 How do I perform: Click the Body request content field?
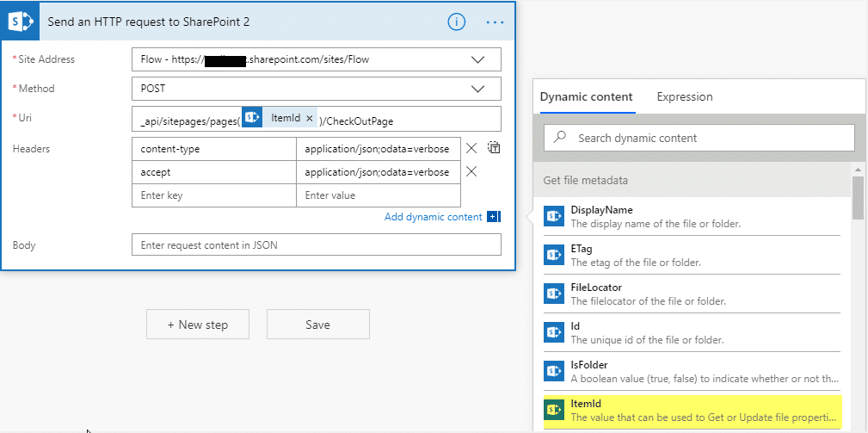pos(316,244)
